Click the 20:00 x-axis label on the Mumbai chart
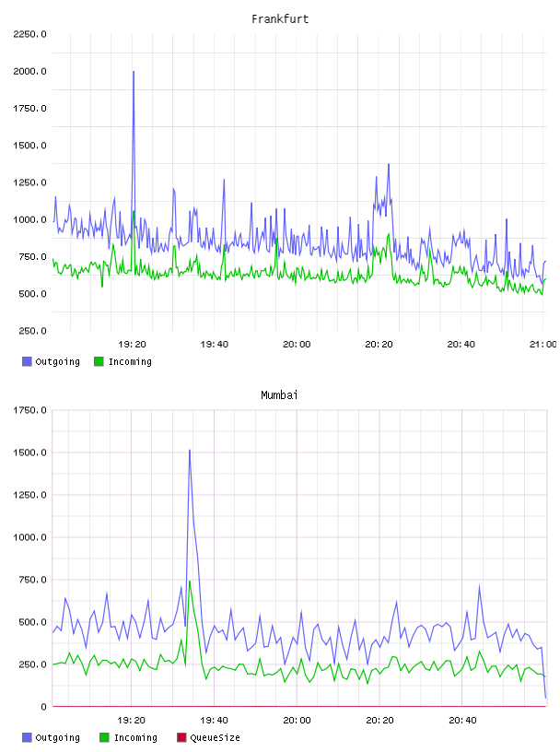 coord(297,720)
